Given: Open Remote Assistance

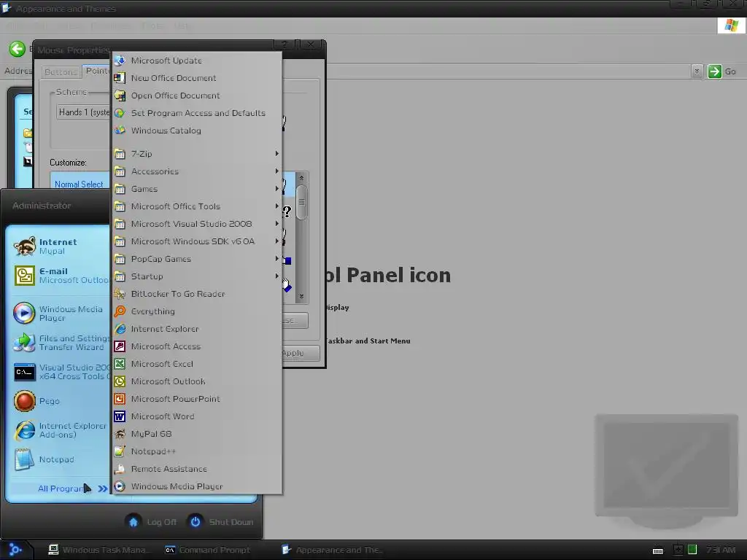Looking at the screenshot, I should [197, 469].
